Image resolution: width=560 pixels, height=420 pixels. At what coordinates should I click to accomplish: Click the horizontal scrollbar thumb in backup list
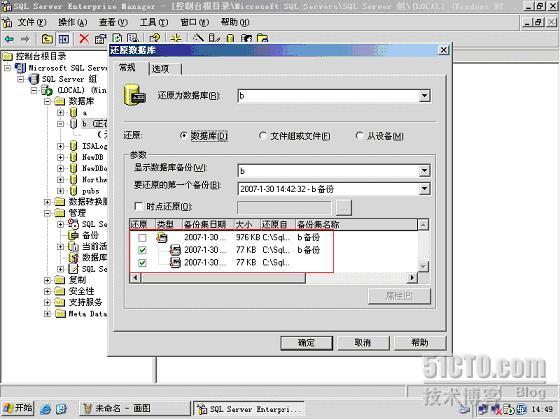coord(223,278)
